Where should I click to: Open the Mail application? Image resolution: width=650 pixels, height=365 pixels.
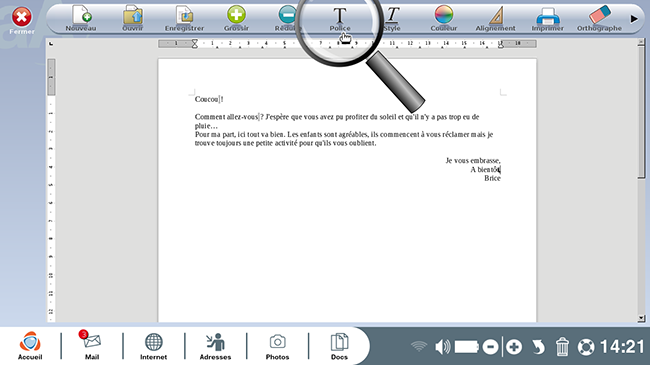coord(92,346)
